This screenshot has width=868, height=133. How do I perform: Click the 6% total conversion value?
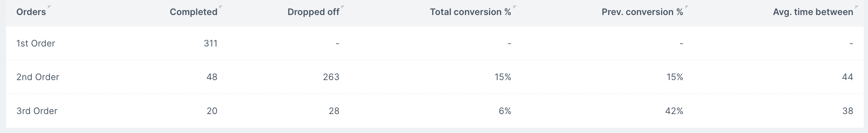[505, 111]
